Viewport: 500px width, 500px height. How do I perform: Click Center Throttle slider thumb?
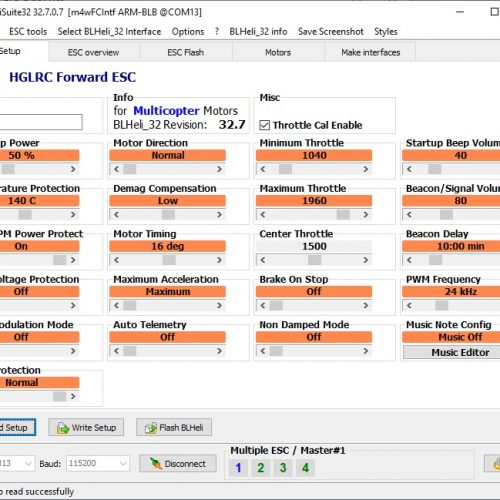tap(314, 260)
